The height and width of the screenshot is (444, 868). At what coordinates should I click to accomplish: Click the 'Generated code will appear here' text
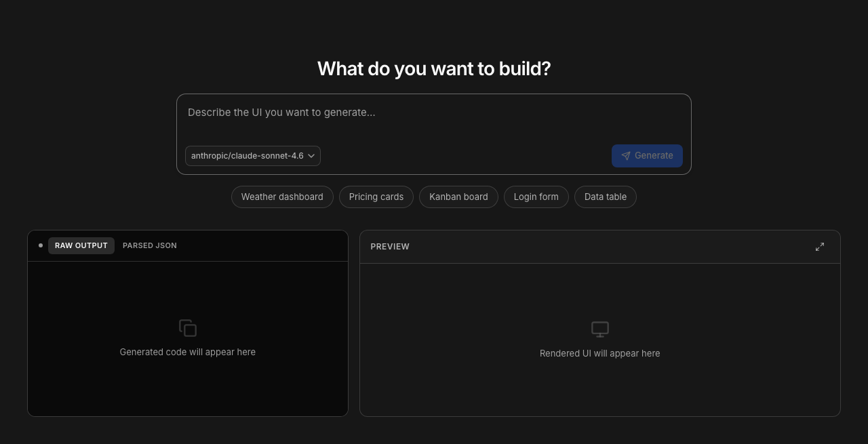(x=188, y=352)
